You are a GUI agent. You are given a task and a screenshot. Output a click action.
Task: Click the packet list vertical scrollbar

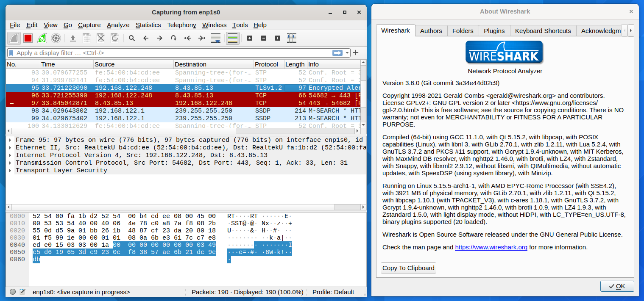pyautogui.click(x=363, y=95)
